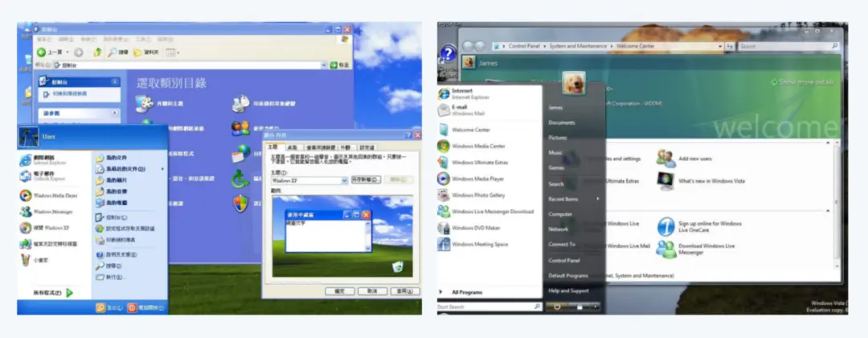This screenshot has height=338, width=868.
Task: Click the Vista Start Search field
Action: (x=489, y=307)
